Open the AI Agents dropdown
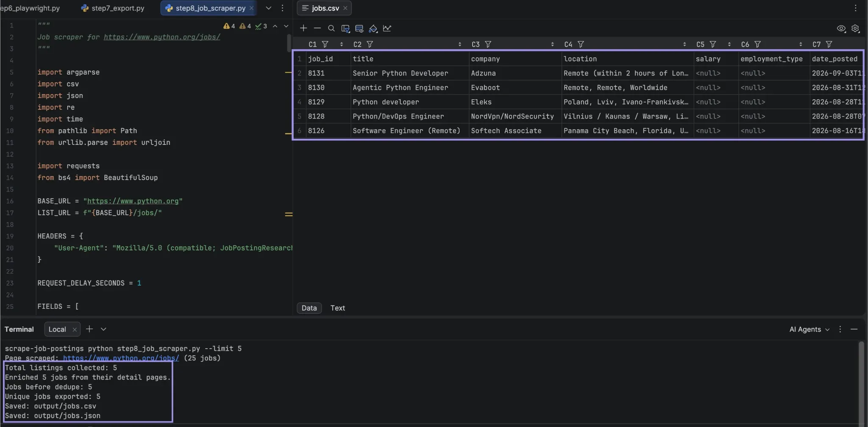Viewport: 868px width, 427px height. (x=809, y=330)
